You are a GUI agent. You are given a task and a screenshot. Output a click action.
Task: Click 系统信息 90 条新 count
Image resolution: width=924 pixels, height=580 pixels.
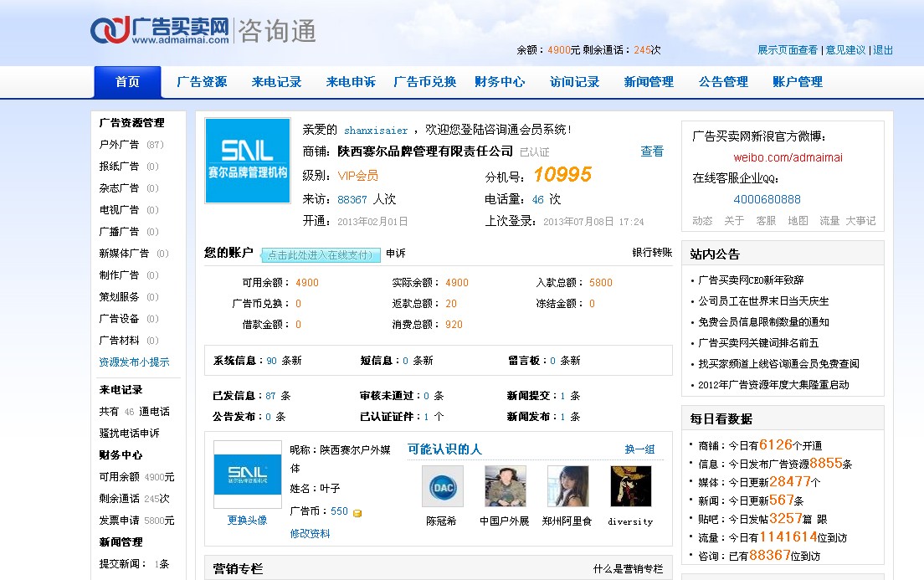[x=258, y=361]
